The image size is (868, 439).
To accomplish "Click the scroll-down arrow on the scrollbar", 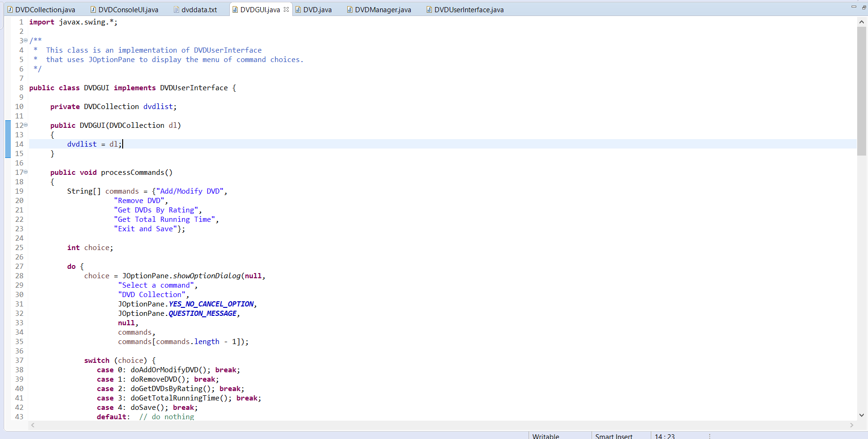I will [x=862, y=415].
